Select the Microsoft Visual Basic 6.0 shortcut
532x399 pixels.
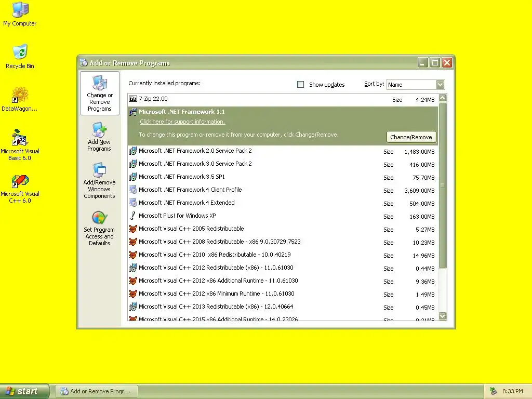tap(20, 144)
